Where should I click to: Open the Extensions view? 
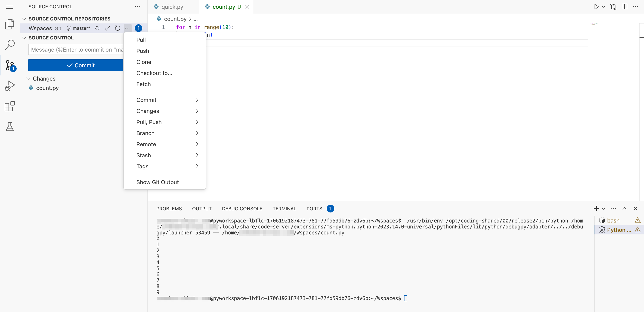(x=10, y=106)
